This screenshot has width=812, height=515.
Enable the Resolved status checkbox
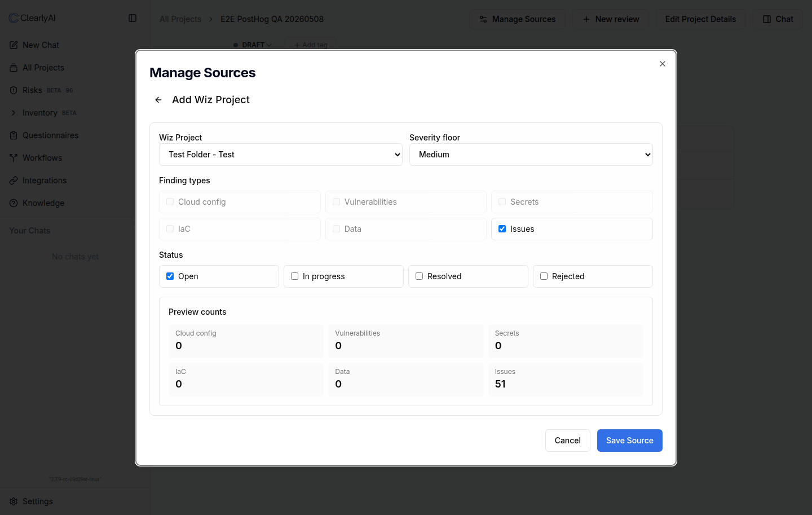point(419,276)
